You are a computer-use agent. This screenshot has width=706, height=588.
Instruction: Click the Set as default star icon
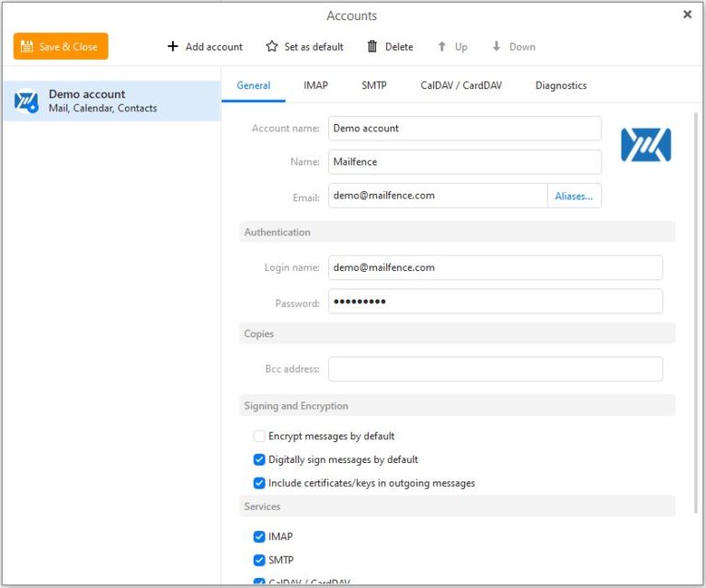point(271,47)
